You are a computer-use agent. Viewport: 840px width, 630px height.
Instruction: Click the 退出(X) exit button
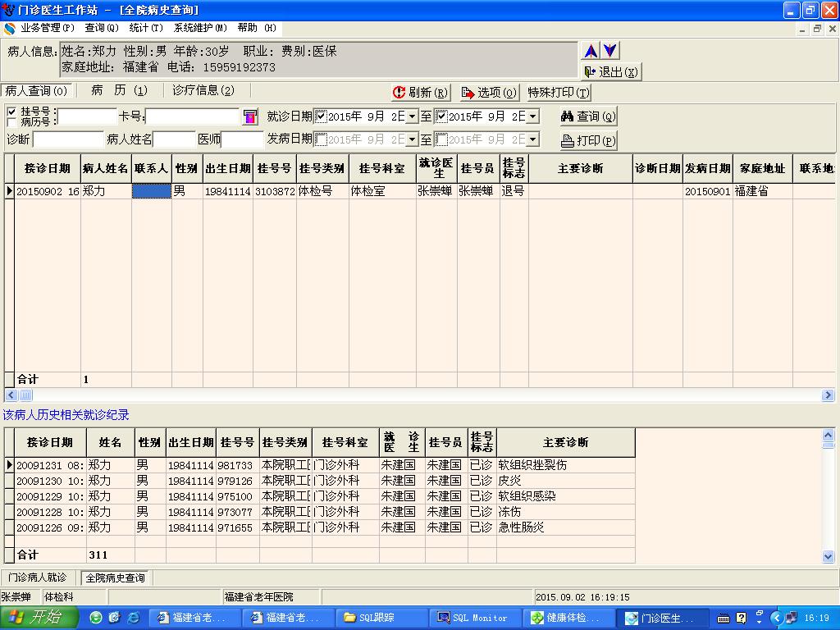point(611,72)
